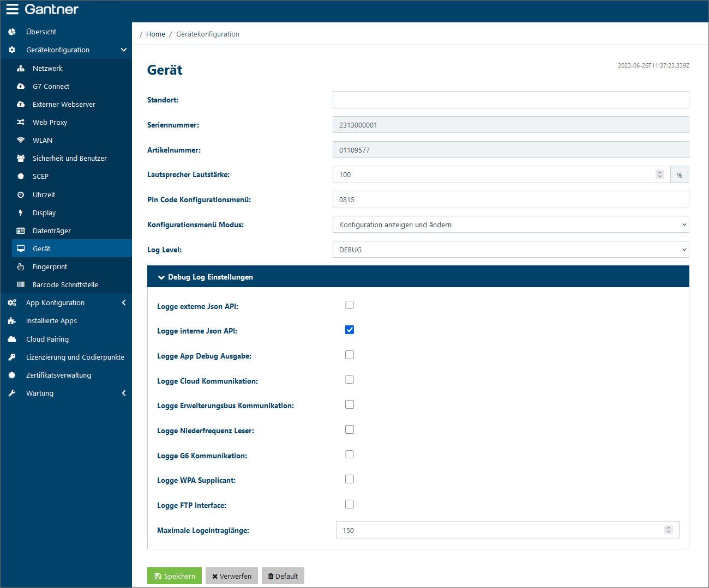This screenshot has height=588, width=709.
Task: Click the G7 Connect cloud icon
Action: tap(21, 86)
